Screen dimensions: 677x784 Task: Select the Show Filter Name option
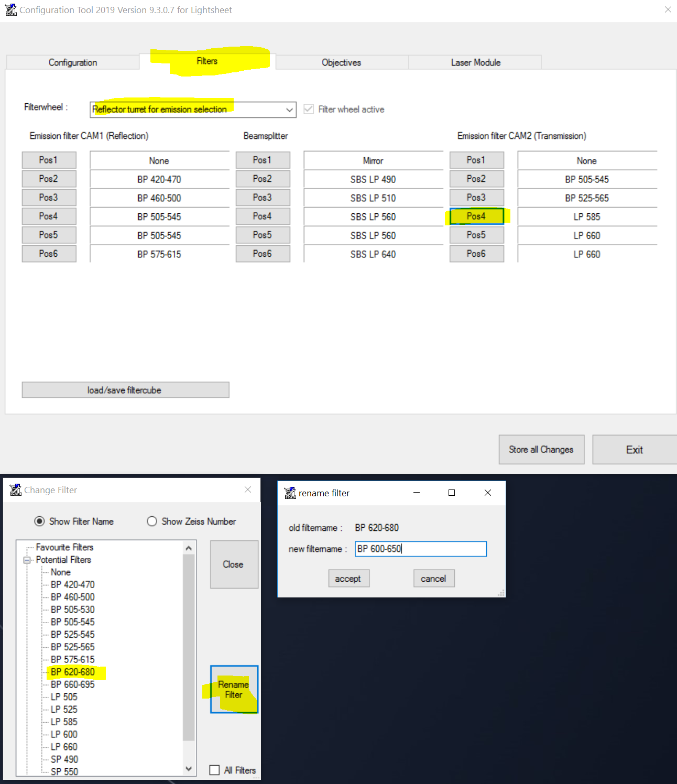[39, 521]
